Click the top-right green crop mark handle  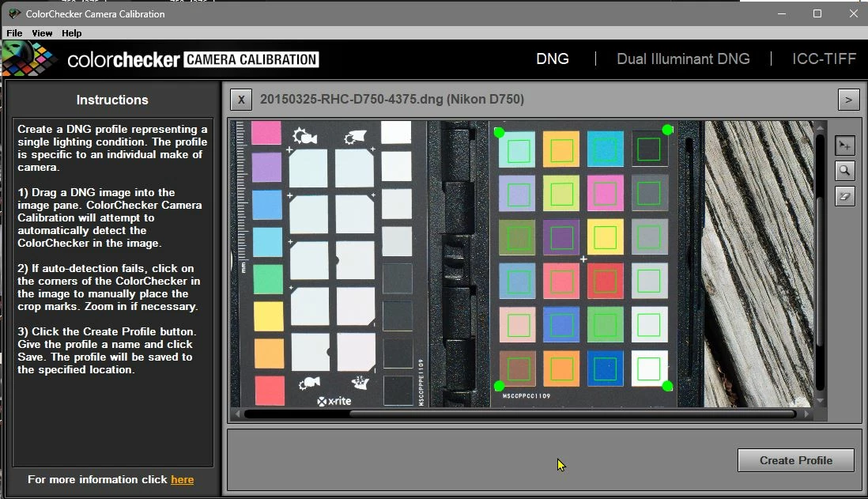pyautogui.click(x=668, y=130)
